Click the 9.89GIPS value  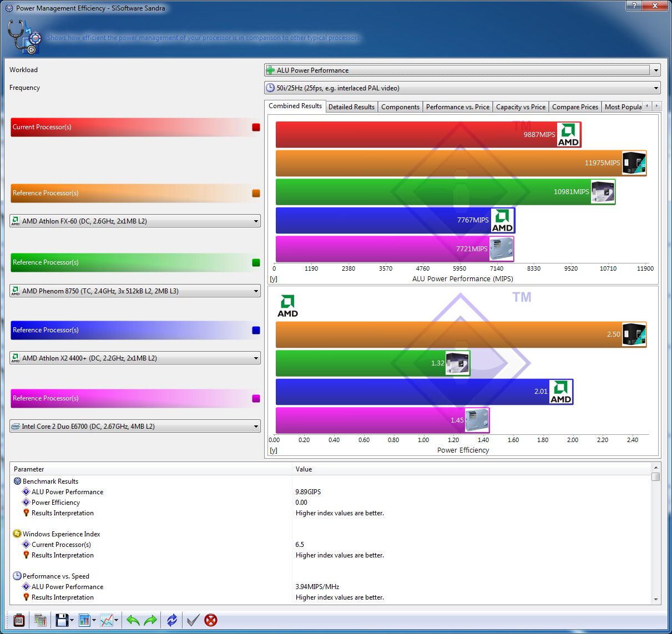tap(308, 492)
